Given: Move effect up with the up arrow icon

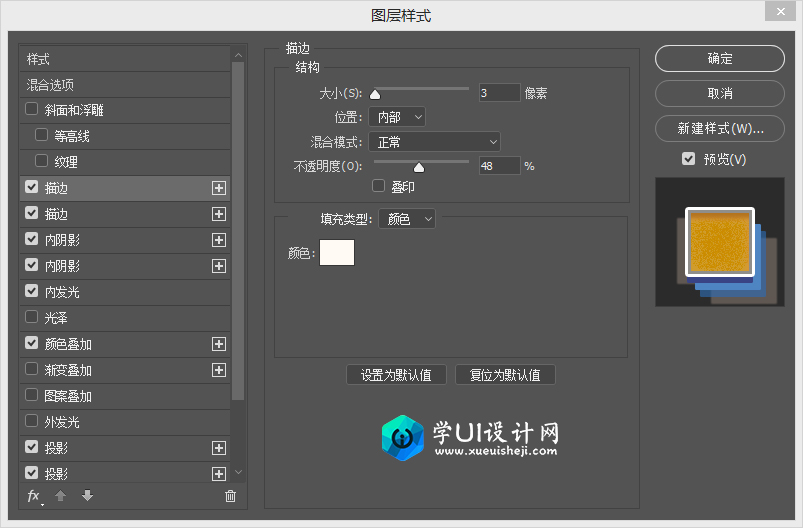Looking at the screenshot, I should [60, 496].
